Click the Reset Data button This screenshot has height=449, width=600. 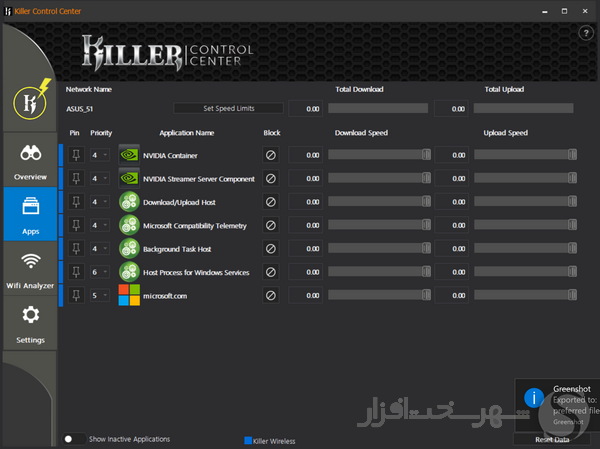(x=551, y=440)
